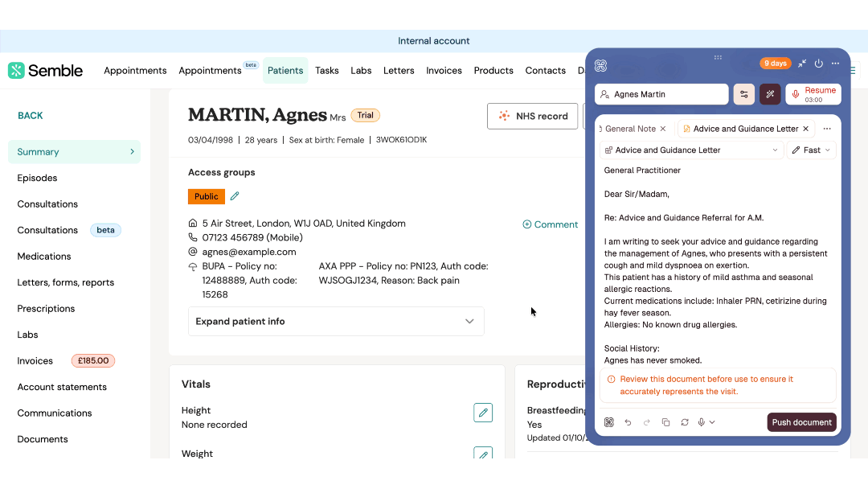Open the document tabs three-dots menu
The image size is (868, 489).
pos(827,129)
